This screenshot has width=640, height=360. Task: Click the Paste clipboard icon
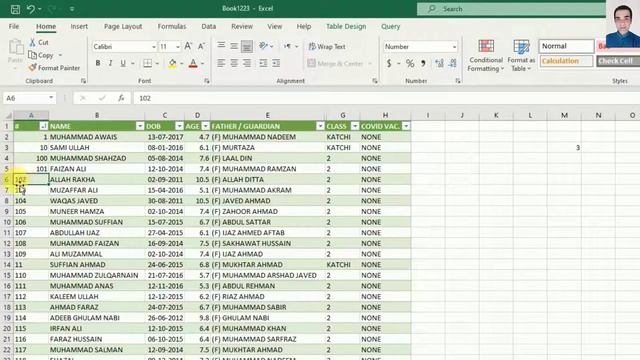(16, 47)
